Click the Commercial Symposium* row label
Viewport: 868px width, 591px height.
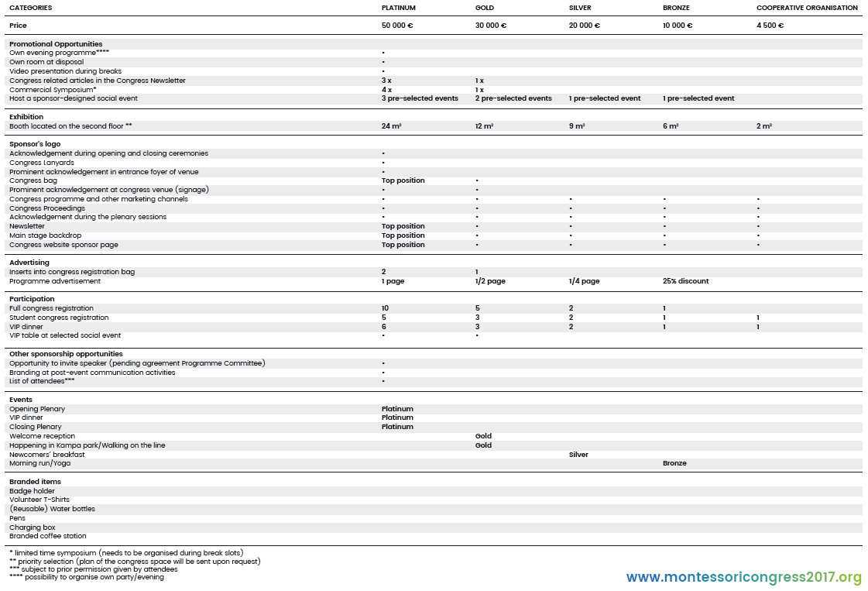pyautogui.click(x=53, y=90)
